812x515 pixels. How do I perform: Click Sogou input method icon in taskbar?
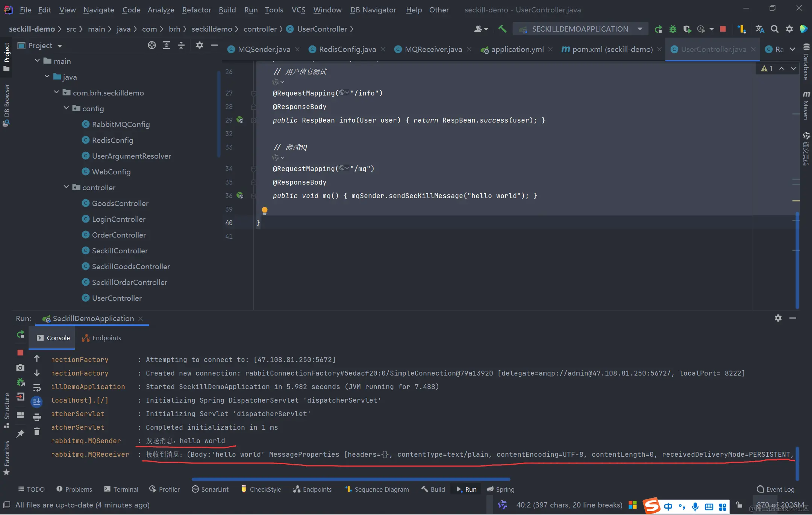point(652,506)
